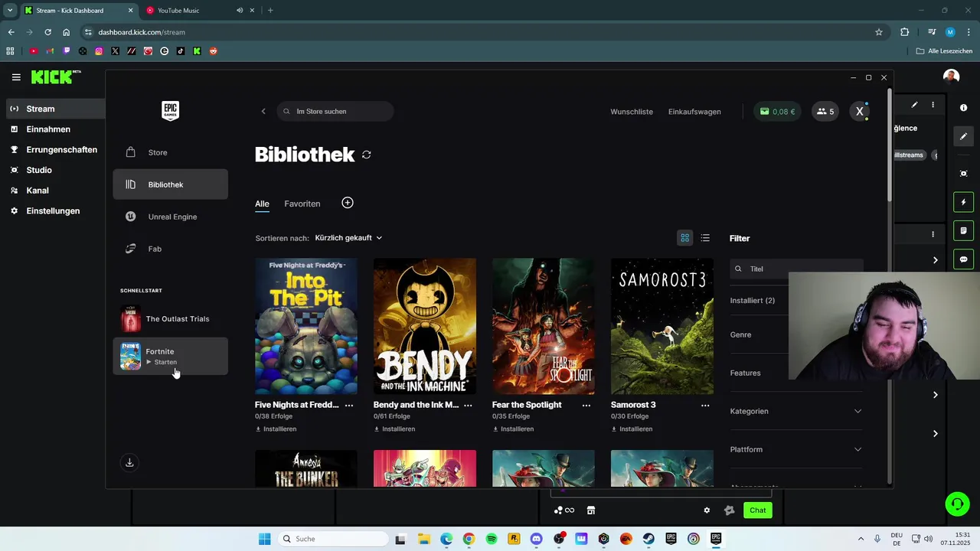Select the Favoriten library tab
The height and width of the screenshot is (551, 980).
click(302, 204)
